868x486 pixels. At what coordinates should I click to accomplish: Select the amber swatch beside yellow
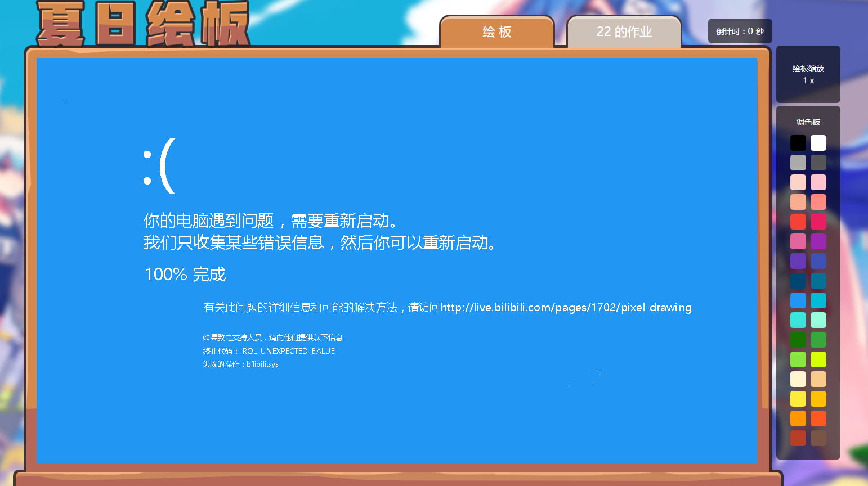(x=818, y=399)
